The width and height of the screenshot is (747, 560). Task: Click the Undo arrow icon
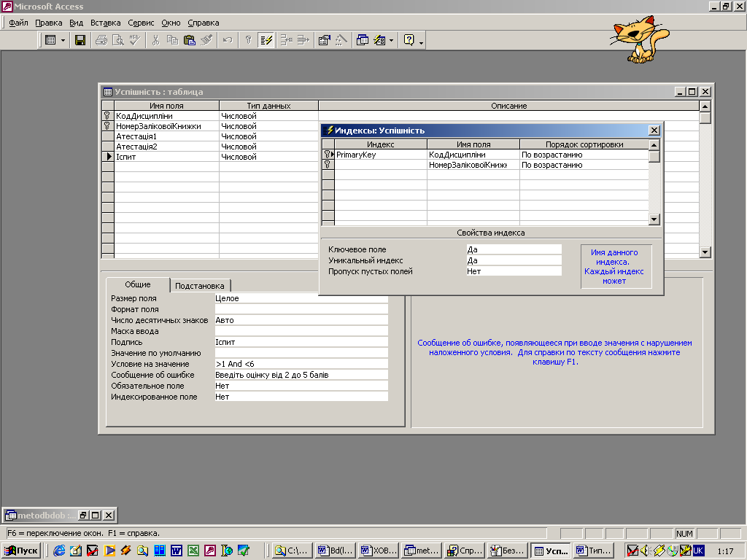(x=228, y=41)
